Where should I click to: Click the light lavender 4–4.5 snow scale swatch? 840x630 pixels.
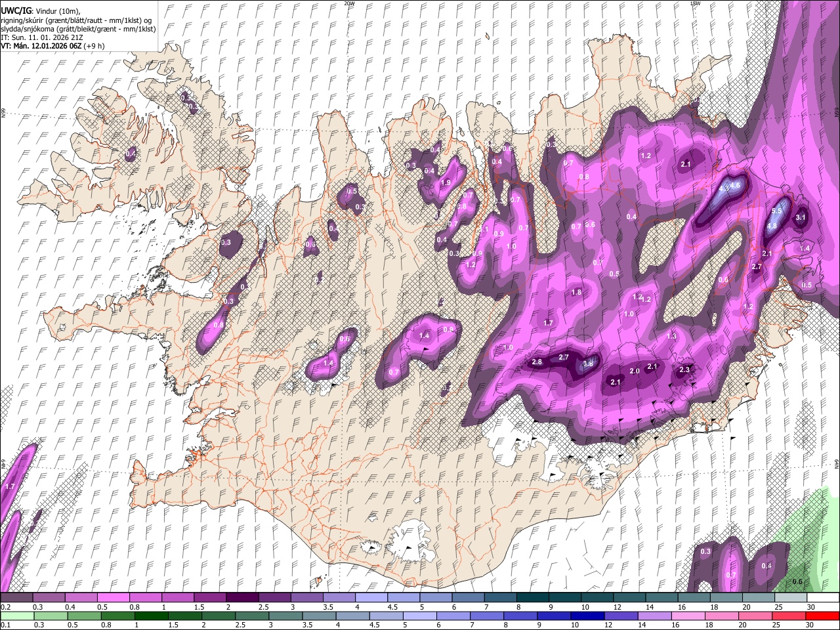tap(371, 597)
